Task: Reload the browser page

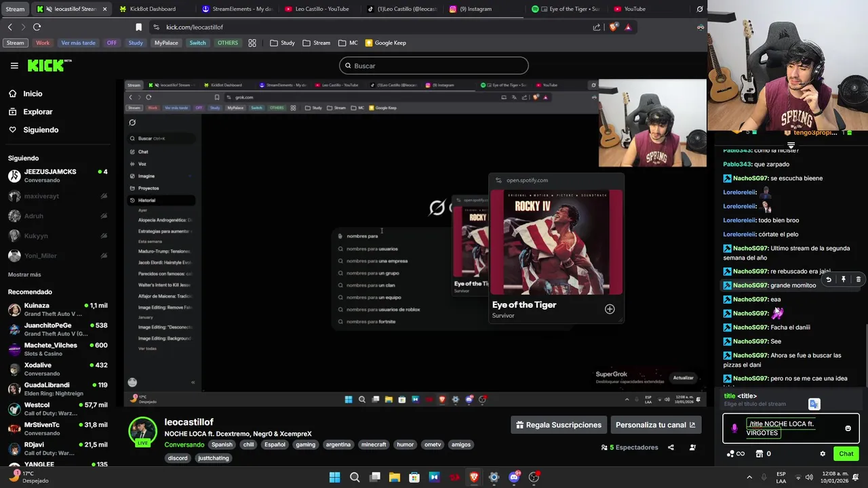Action: 37,27
